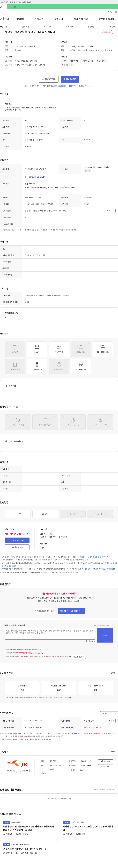This screenshot has height=868, width=118.
Task: Click the lower 고용24 입사지원 button
Action: tap(17, 540)
